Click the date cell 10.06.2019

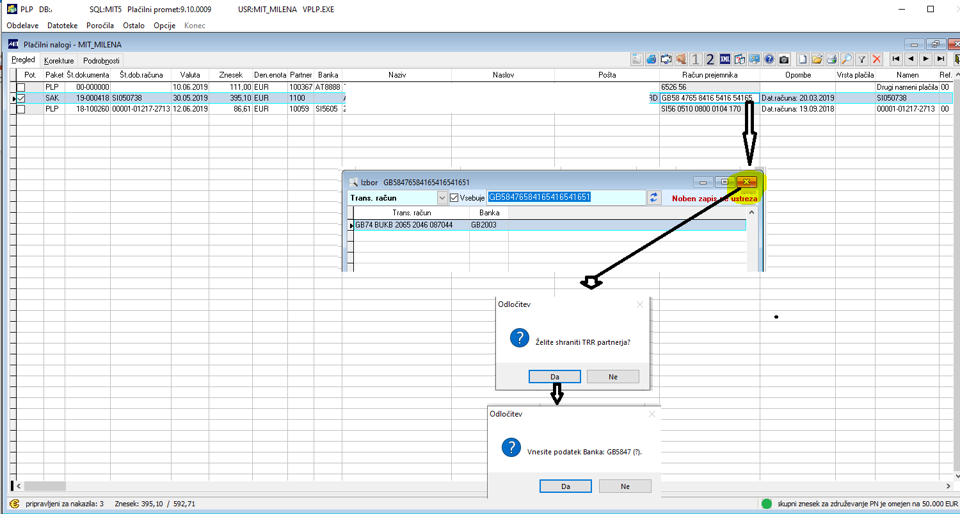[x=190, y=88]
